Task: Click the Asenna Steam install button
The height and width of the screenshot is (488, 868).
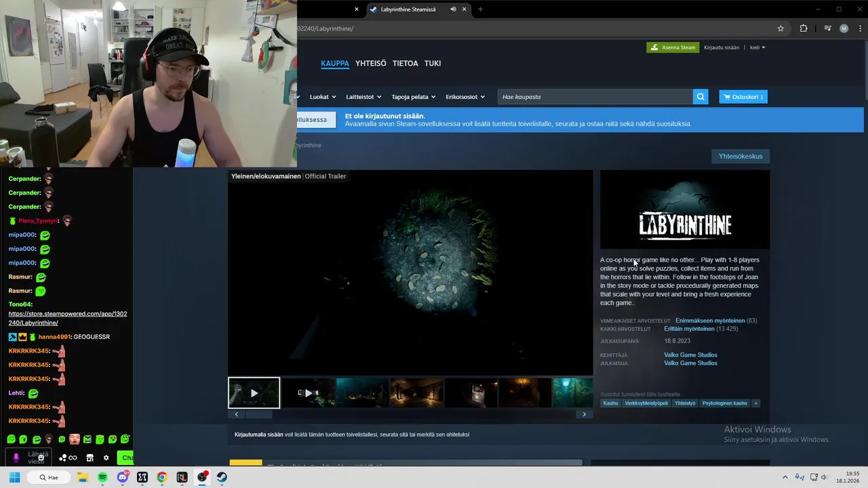Action: pyautogui.click(x=673, y=47)
